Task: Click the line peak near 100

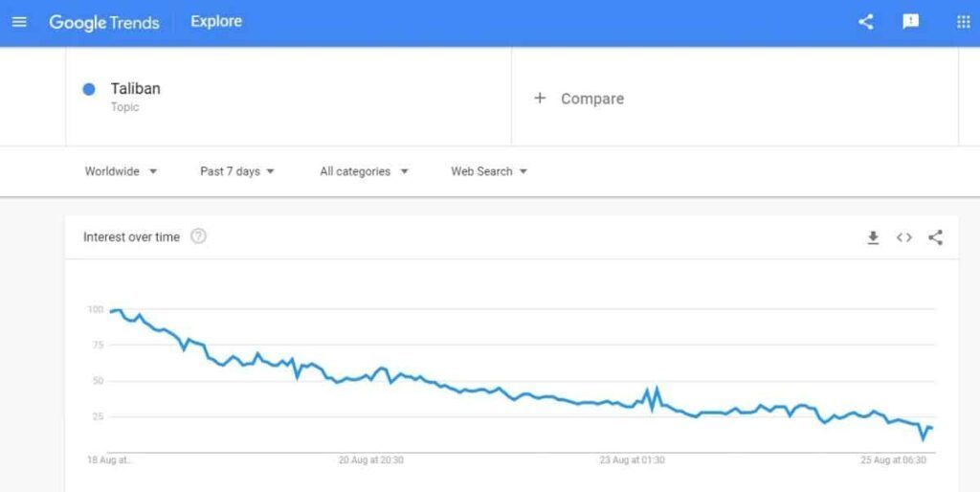Action: (x=119, y=310)
